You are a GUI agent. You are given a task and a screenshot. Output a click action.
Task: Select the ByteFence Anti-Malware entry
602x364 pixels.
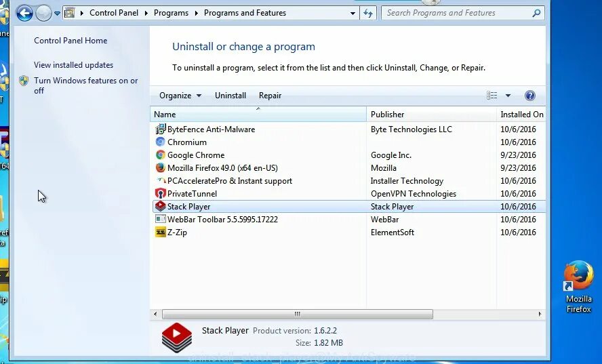click(211, 129)
